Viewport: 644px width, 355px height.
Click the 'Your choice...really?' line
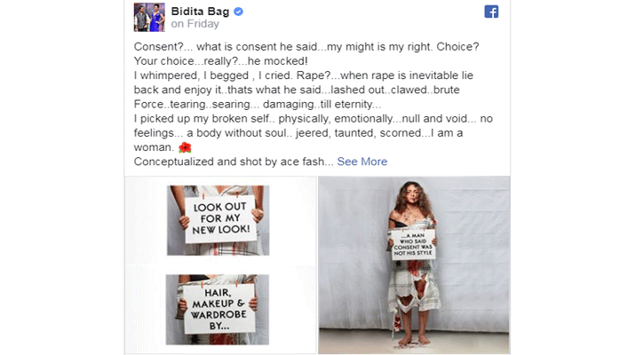(220, 61)
